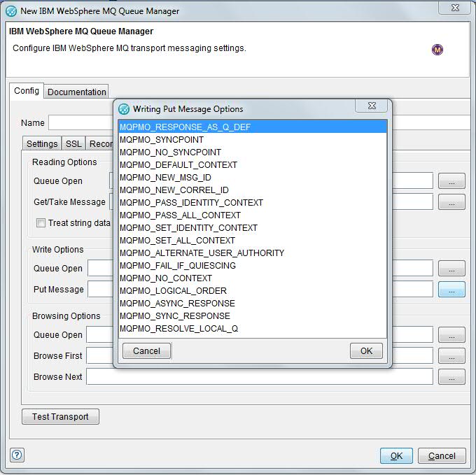Open options browser for Put Message
Screen dimensions: 476x475
(x=451, y=290)
